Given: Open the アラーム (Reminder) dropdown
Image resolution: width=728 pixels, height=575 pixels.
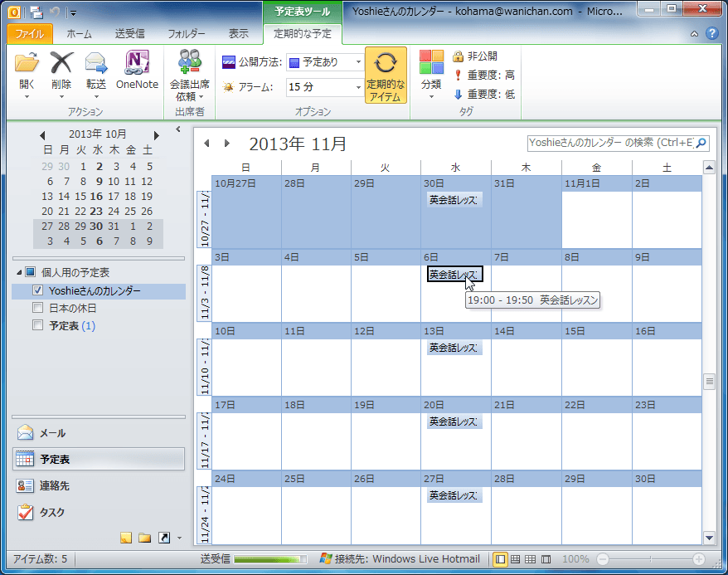Looking at the screenshot, I should 358,87.
